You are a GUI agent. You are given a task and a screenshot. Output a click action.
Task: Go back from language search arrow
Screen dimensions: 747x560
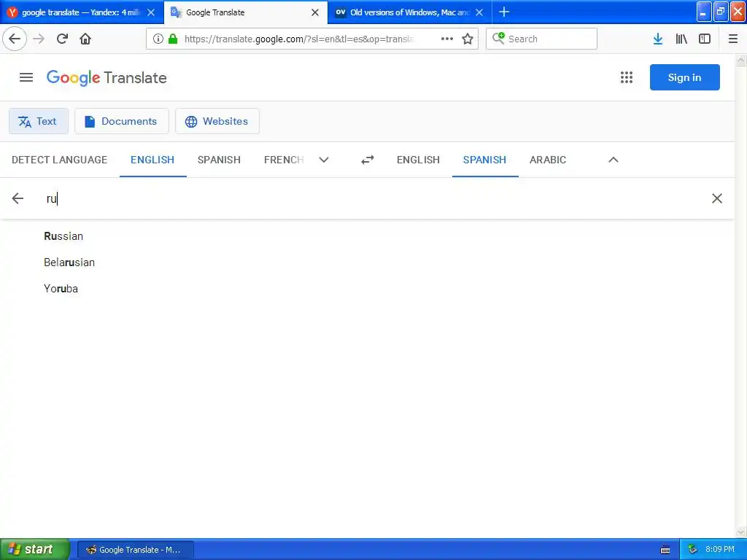coord(18,198)
